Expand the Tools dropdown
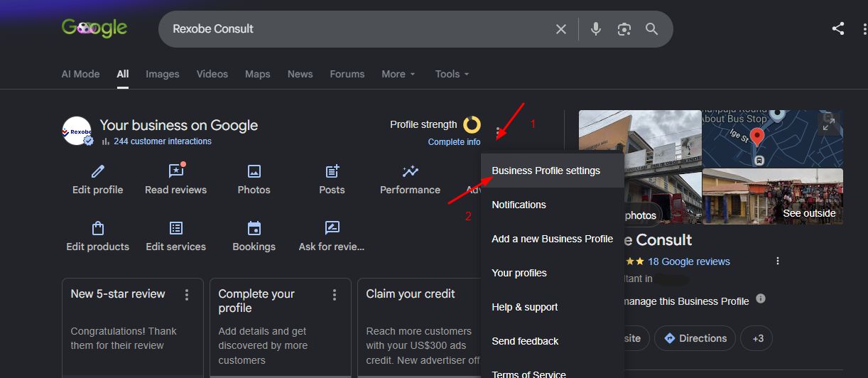The height and width of the screenshot is (378, 868). 452,74
